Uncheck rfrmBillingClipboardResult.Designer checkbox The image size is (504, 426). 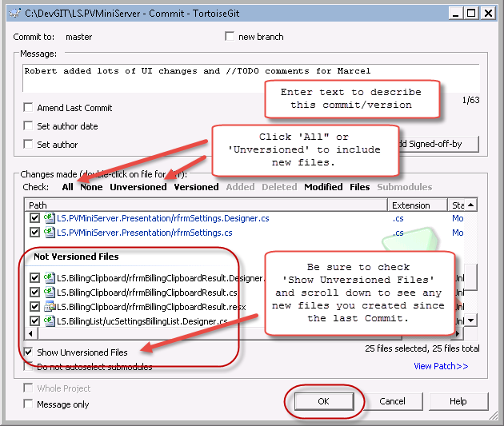coord(34,277)
